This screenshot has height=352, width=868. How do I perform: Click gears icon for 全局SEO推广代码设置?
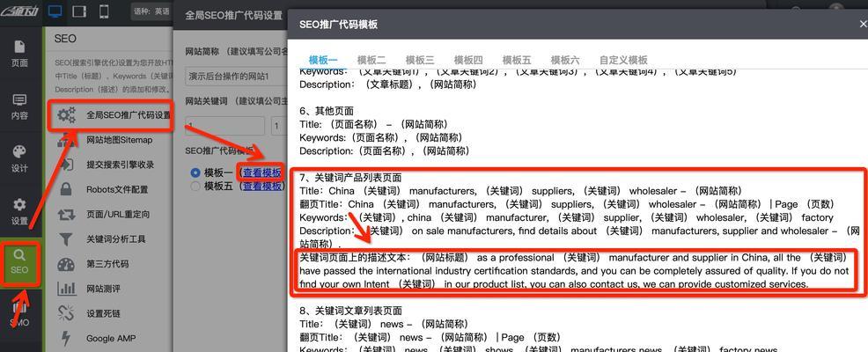66,115
